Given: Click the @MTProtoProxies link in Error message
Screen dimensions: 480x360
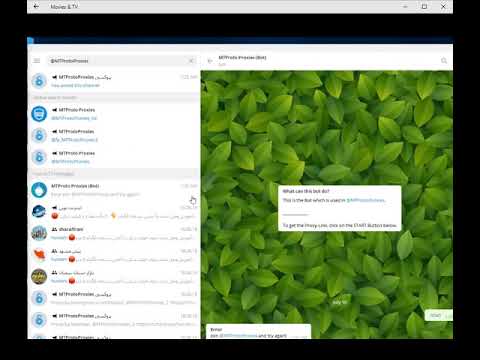Looking at the screenshot, I should click(238, 335).
